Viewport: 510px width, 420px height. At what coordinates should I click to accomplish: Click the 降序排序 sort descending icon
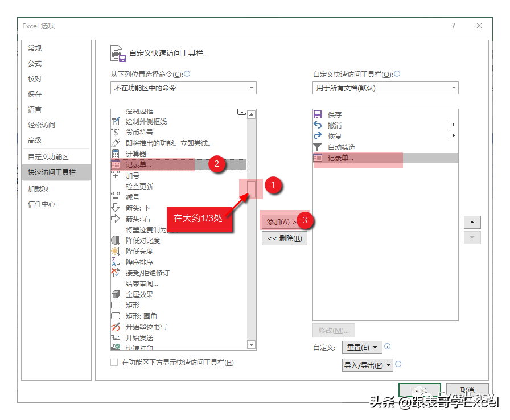[x=116, y=262]
